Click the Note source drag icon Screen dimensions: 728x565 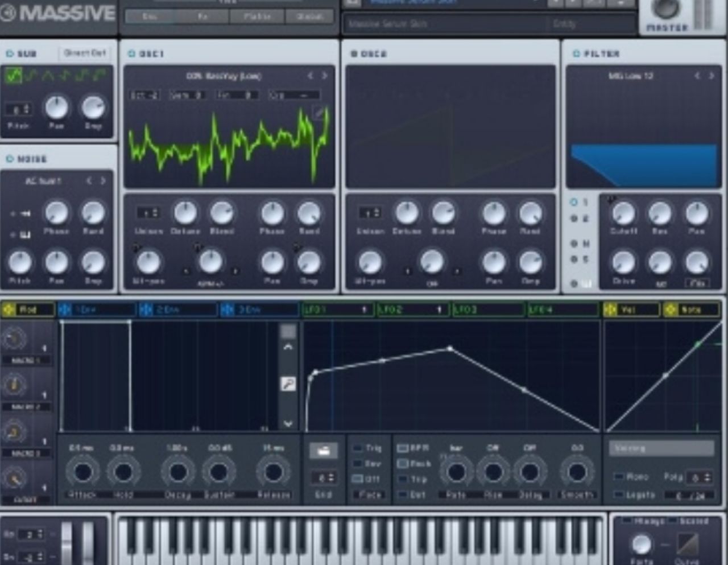click(671, 310)
